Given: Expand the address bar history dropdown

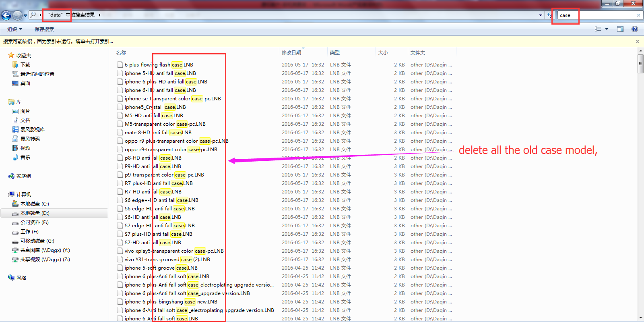Looking at the screenshot, I should (x=541, y=15).
